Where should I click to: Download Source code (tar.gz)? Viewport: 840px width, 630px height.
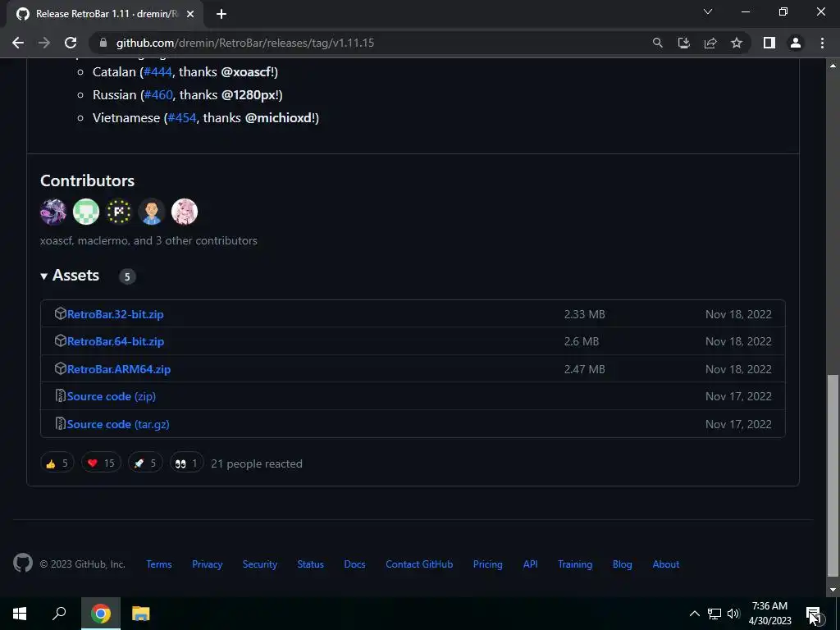(x=118, y=424)
